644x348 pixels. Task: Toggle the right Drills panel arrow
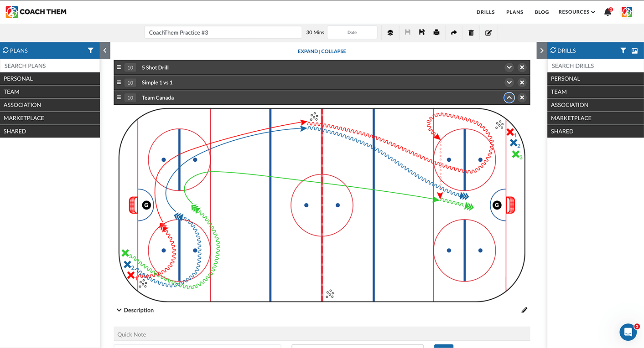541,51
